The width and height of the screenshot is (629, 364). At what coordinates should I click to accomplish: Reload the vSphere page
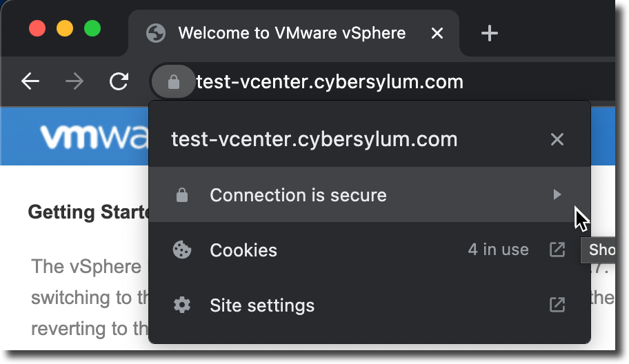click(119, 81)
